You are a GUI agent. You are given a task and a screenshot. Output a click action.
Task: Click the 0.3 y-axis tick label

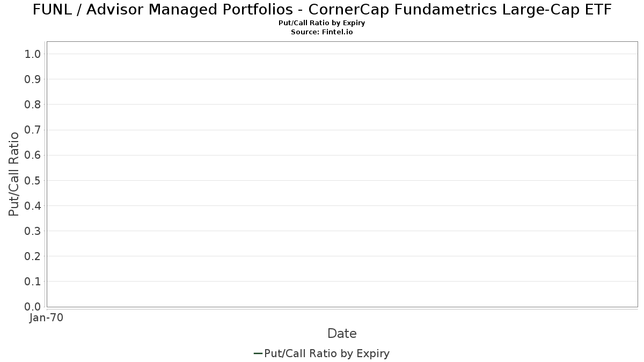click(33, 231)
